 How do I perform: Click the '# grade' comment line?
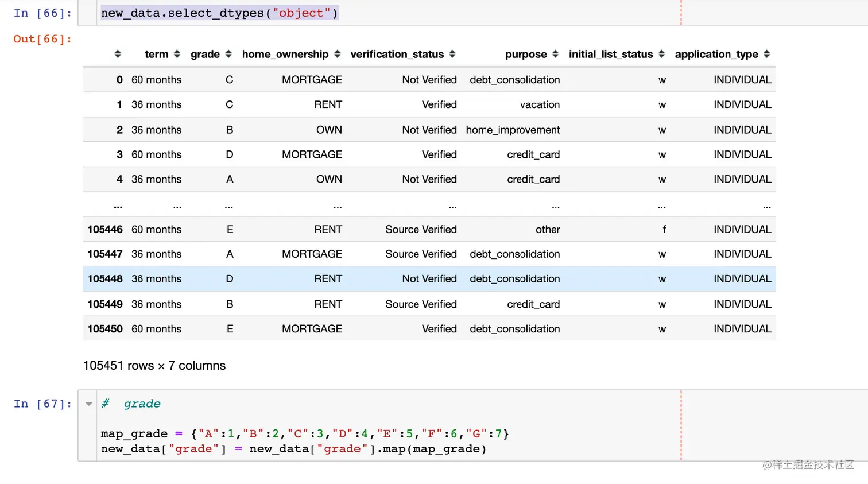(131, 404)
